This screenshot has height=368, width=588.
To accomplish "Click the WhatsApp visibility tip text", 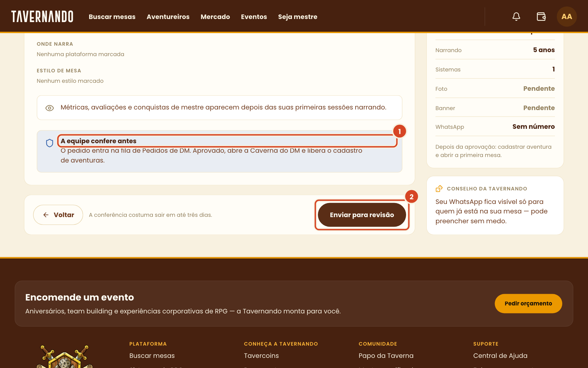I will coord(492,211).
